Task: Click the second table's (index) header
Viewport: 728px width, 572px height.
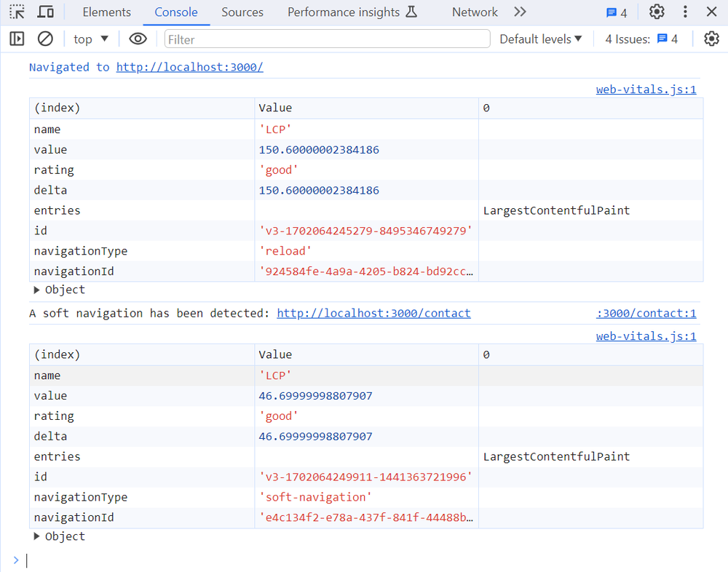Action: [142, 354]
